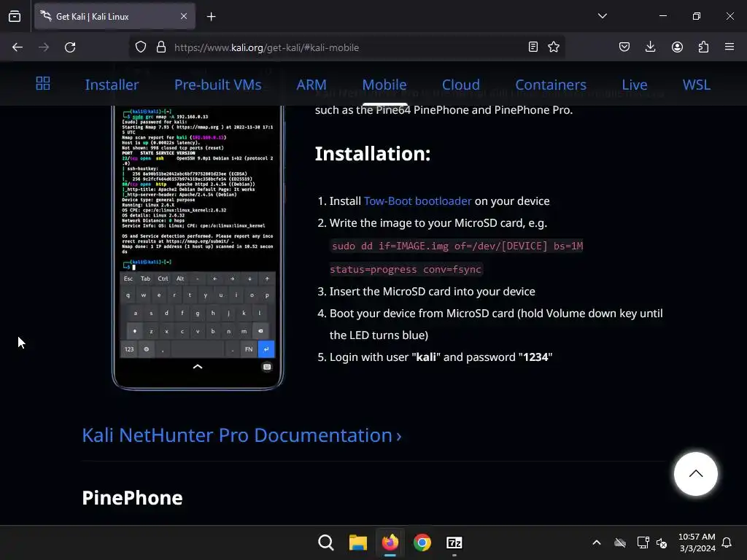747x560 pixels.
Task: Open tracking protection shield icon
Action: pyautogui.click(x=141, y=47)
